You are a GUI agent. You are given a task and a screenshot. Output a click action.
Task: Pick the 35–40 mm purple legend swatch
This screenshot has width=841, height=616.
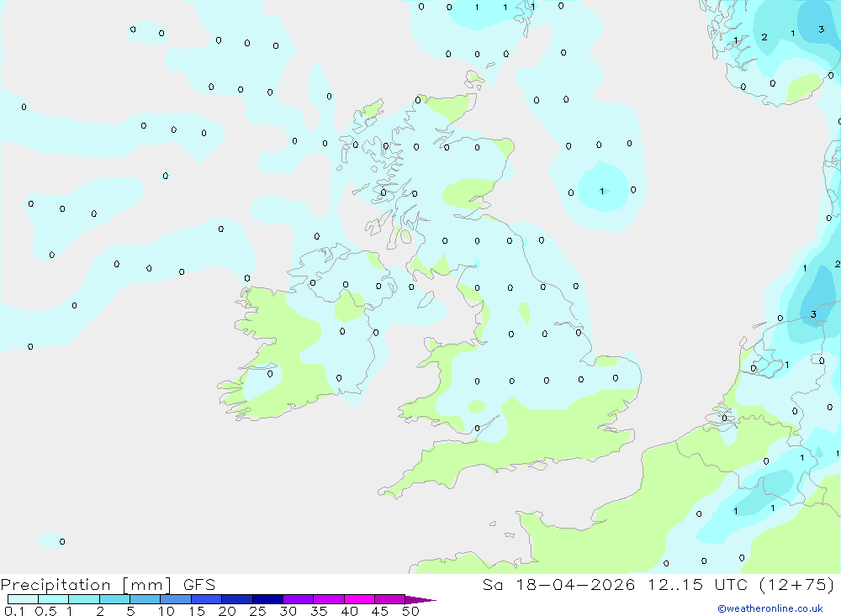(329, 599)
